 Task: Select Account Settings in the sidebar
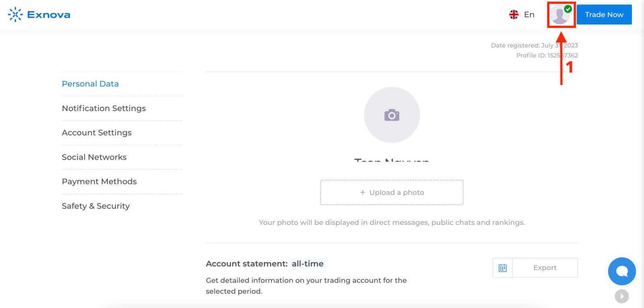(x=97, y=133)
